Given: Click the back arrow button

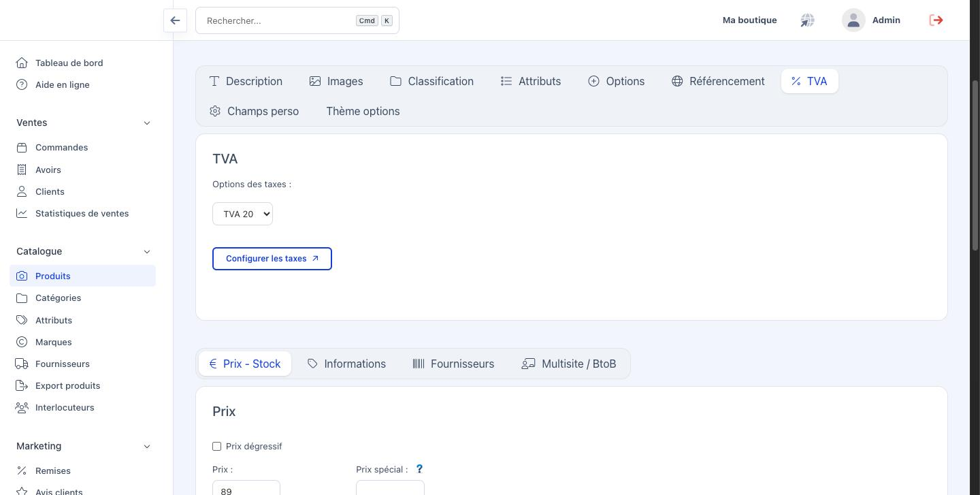Looking at the screenshot, I should [x=175, y=20].
